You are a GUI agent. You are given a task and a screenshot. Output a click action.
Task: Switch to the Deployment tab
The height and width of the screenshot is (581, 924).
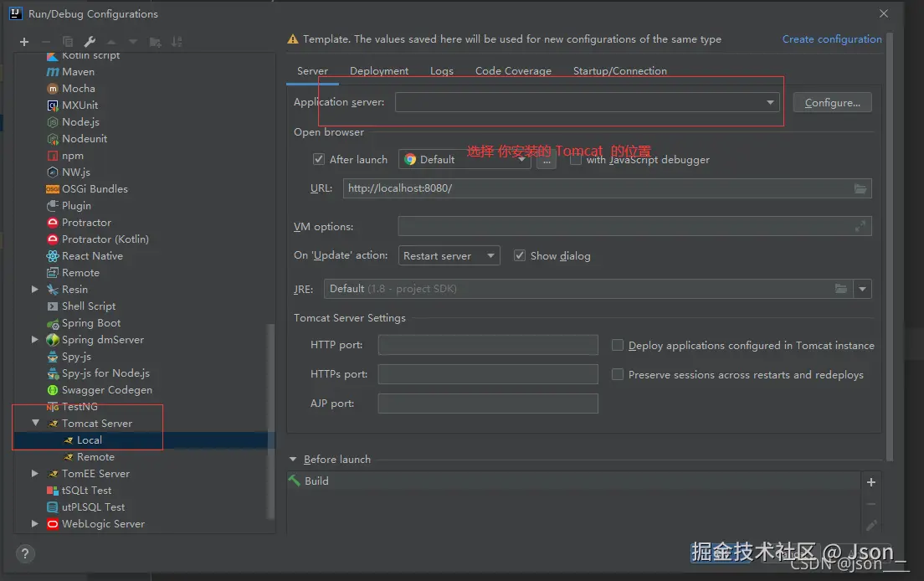(x=379, y=71)
